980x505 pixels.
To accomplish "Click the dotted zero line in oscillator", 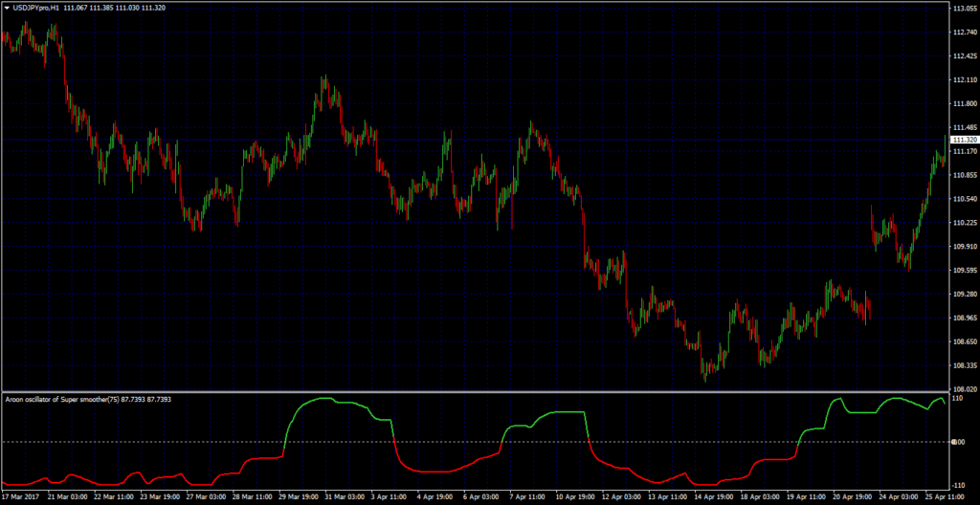I will click(x=479, y=442).
